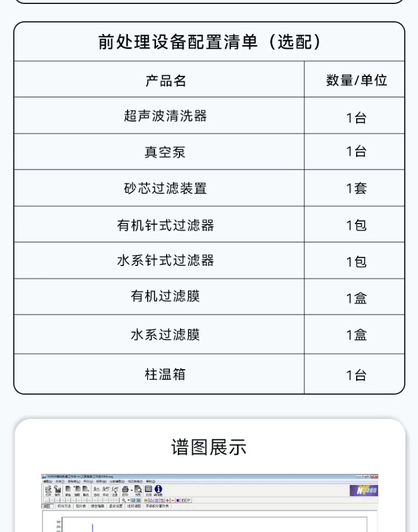The height and width of the screenshot is (532, 418).
Task: Click the 超声波清洗器 table row text
Action: pos(165,116)
